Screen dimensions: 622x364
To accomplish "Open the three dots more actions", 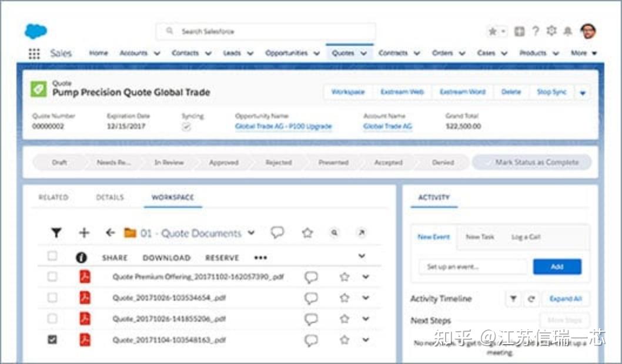I will point(260,258).
